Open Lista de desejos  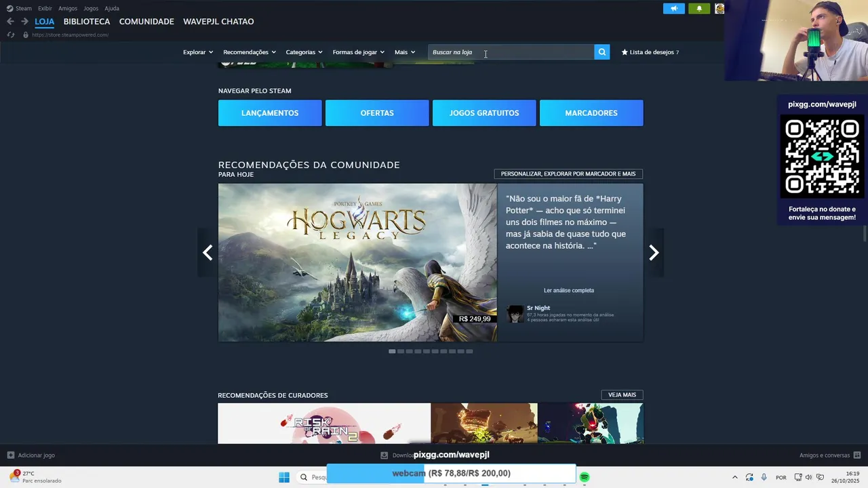(650, 52)
